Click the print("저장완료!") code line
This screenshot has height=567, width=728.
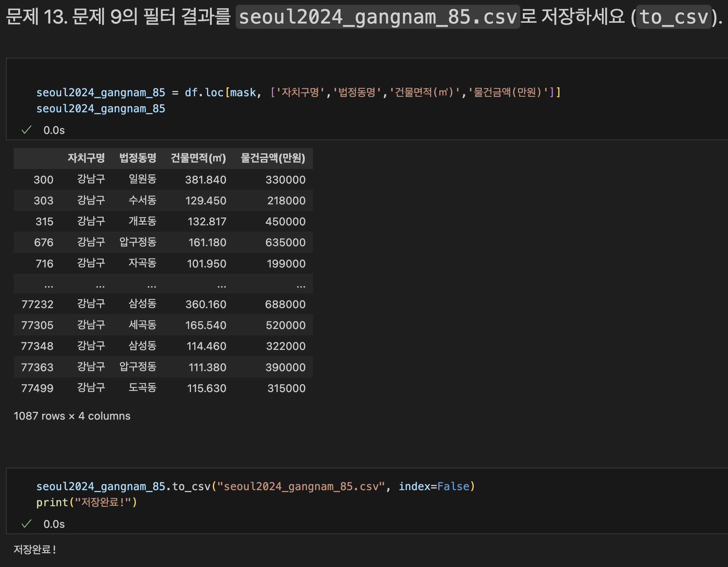[87, 502]
